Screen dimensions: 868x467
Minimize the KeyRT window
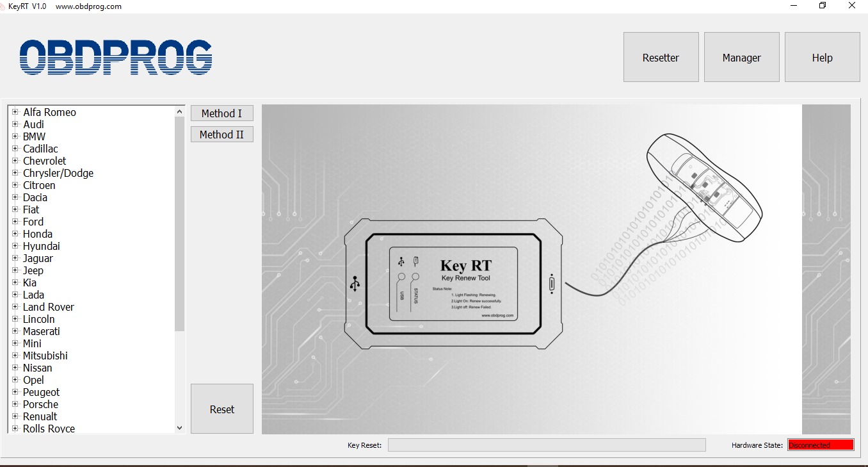[x=793, y=6]
